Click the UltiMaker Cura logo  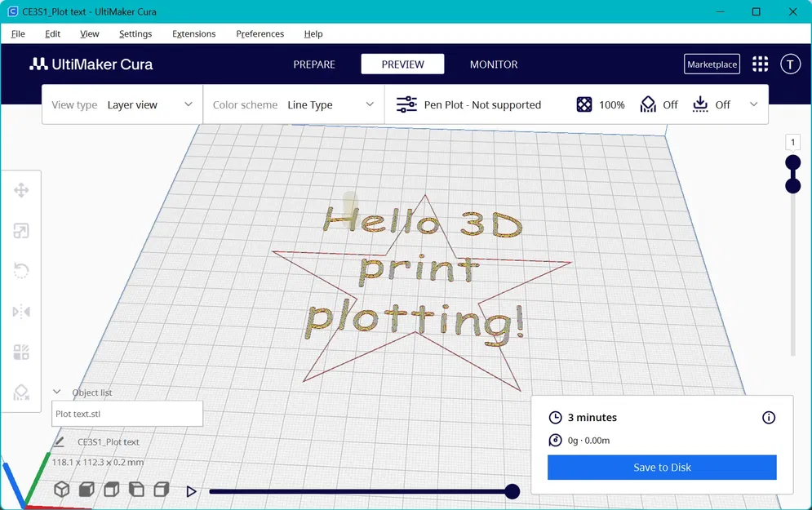click(91, 64)
